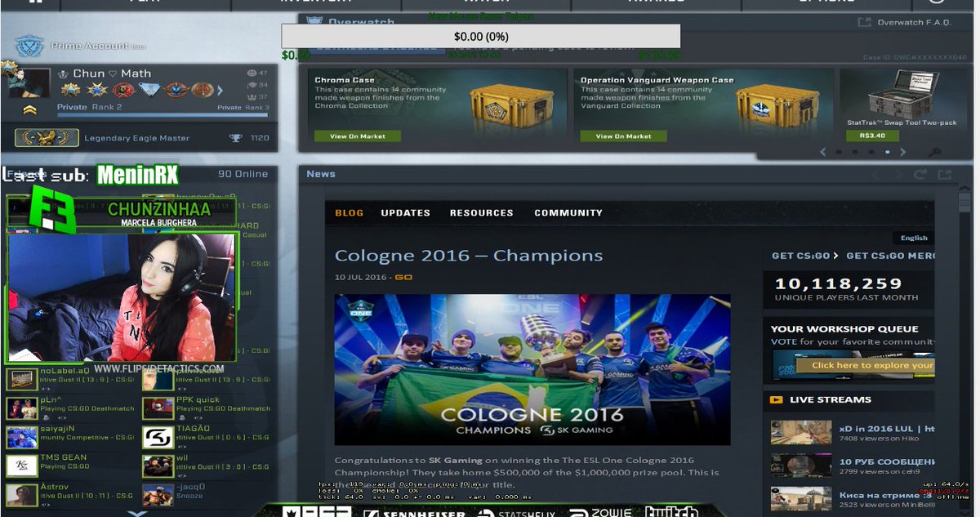
Task: Select friend TIAGÃO SK logo avatar
Action: (158, 437)
